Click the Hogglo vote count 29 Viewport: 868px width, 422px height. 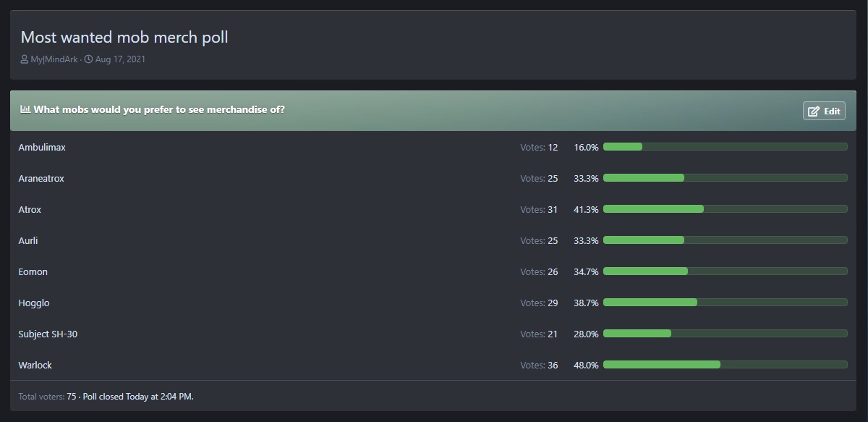(553, 303)
